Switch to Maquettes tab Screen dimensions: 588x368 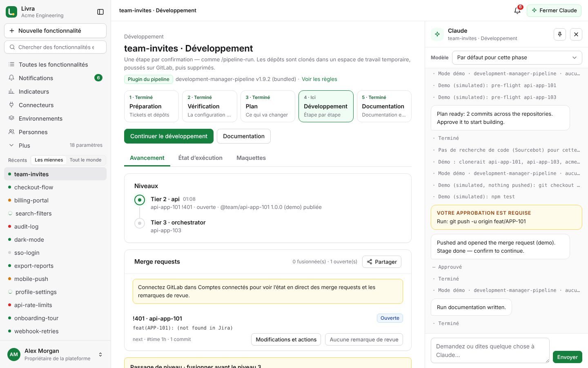251,158
